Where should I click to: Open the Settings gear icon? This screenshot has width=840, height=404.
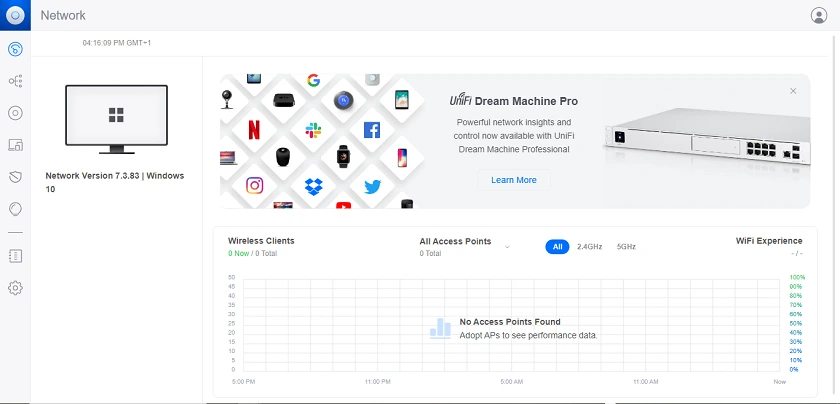(x=15, y=288)
